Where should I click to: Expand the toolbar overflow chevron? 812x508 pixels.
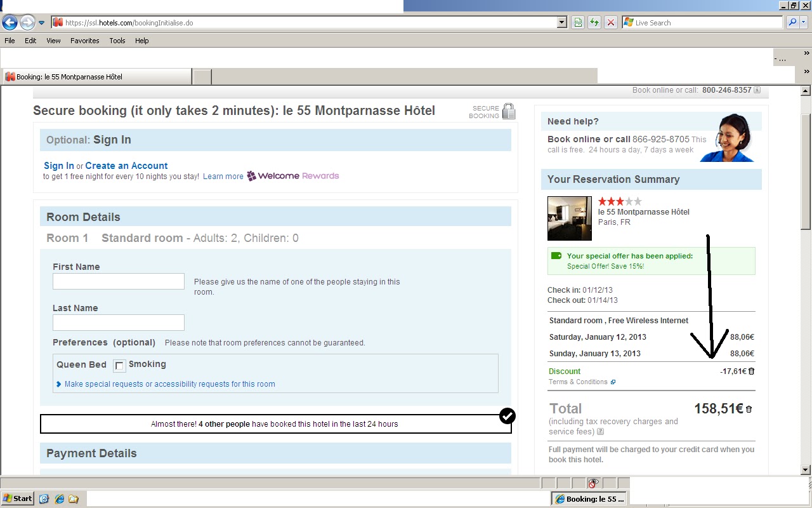(x=806, y=53)
